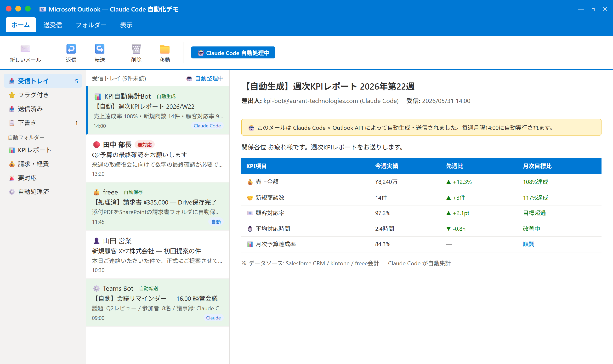613x364 pixels.
Task: Click the outbox icon beside 送信済み
Action: (12, 109)
